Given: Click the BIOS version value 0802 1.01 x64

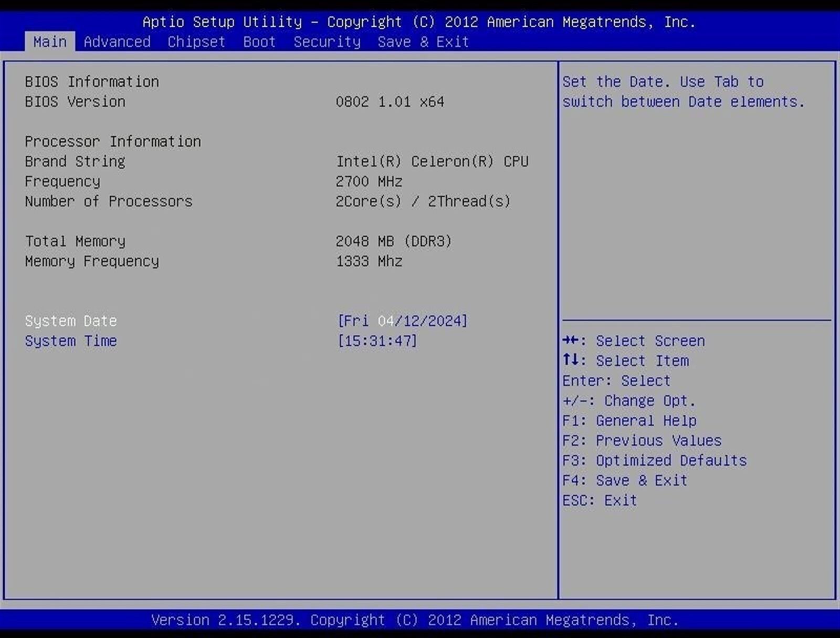Looking at the screenshot, I should coord(390,101).
